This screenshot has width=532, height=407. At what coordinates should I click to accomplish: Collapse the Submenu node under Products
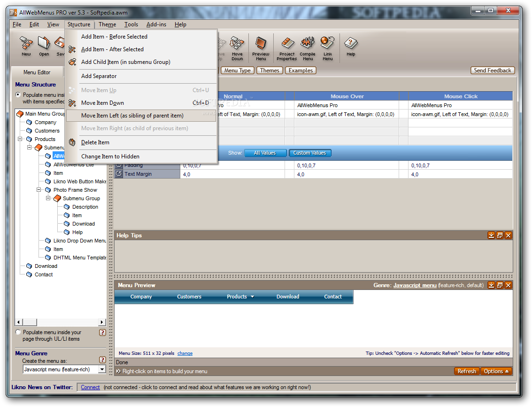tap(29, 148)
